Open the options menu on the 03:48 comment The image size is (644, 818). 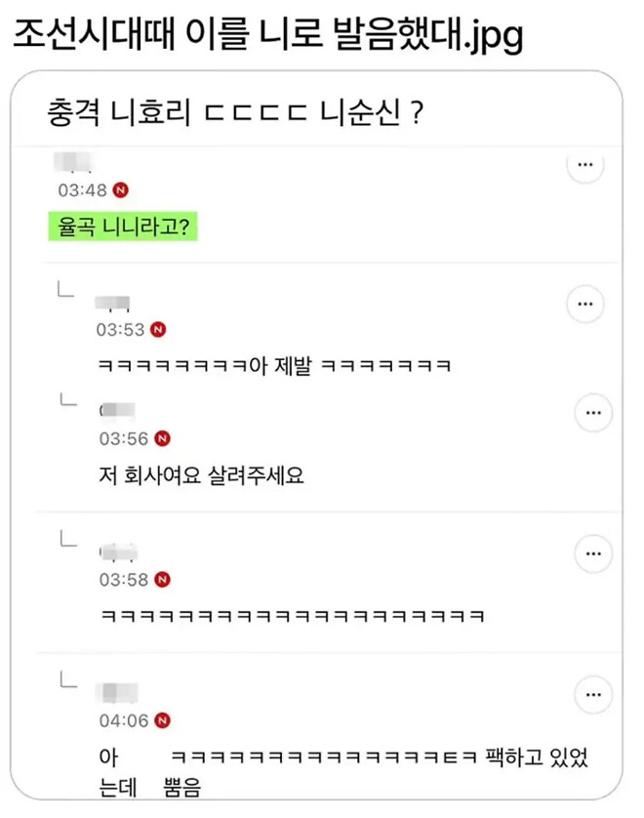585,165
